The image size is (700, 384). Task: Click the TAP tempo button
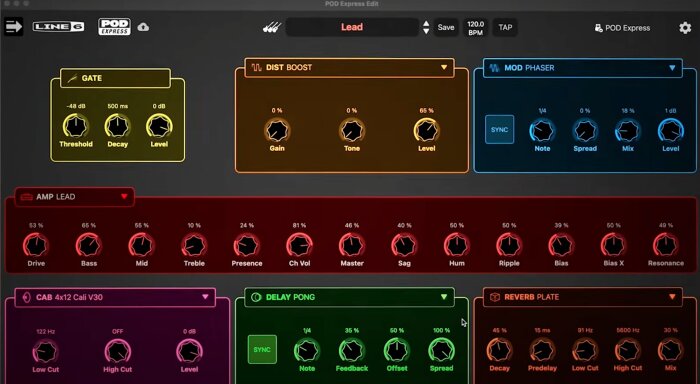[x=505, y=27]
